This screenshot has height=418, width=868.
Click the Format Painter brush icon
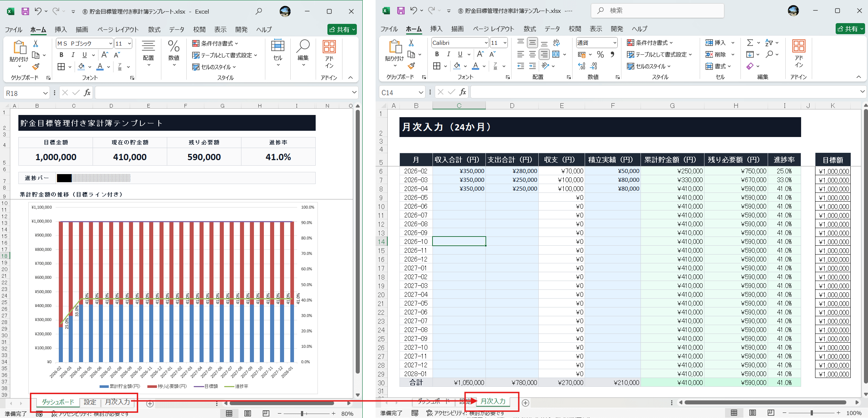[x=412, y=66]
